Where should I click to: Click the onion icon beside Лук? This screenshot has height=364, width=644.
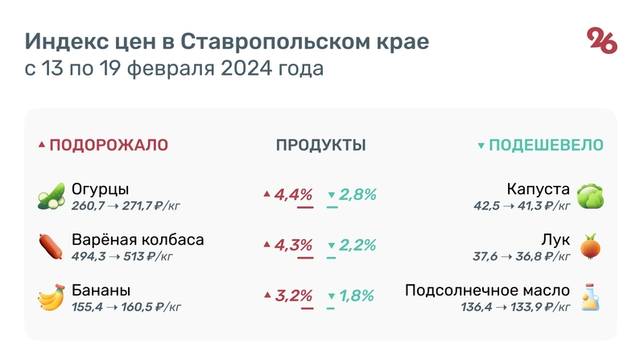[x=590, y=246]
